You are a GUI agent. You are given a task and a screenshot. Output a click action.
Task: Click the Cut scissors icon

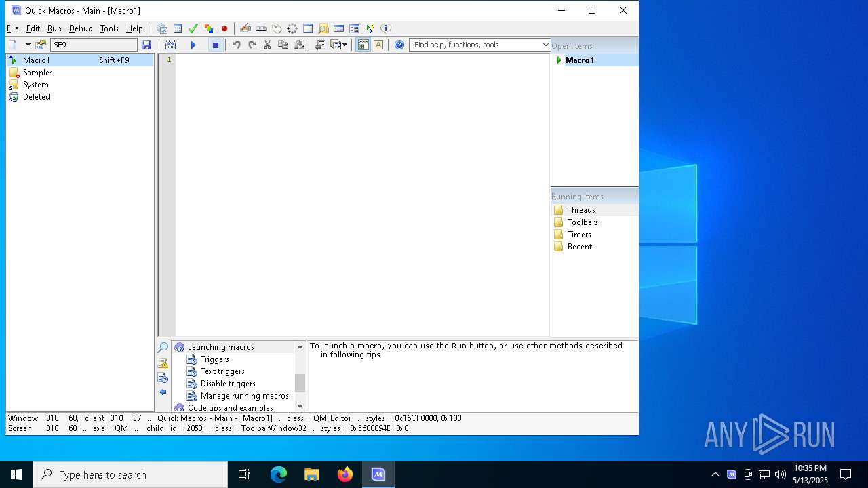(267, 45)
